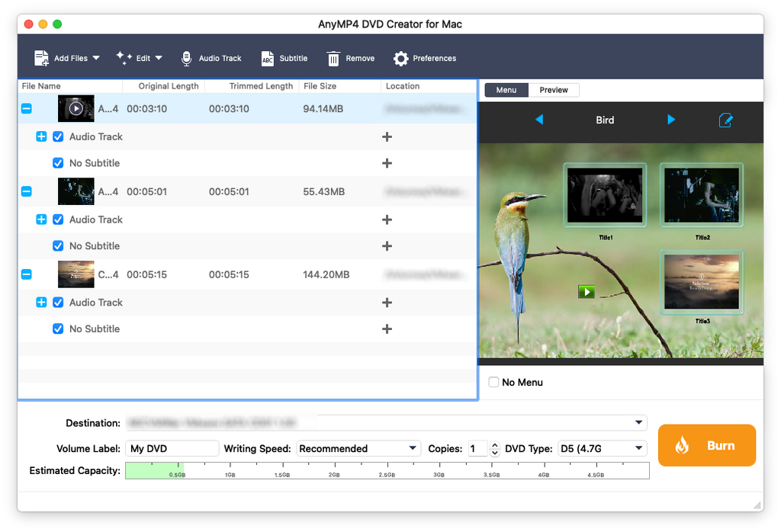This screenshot has height=532, width=781.
Task: Click the Bird template title
Action: click(x=605, y=120)
